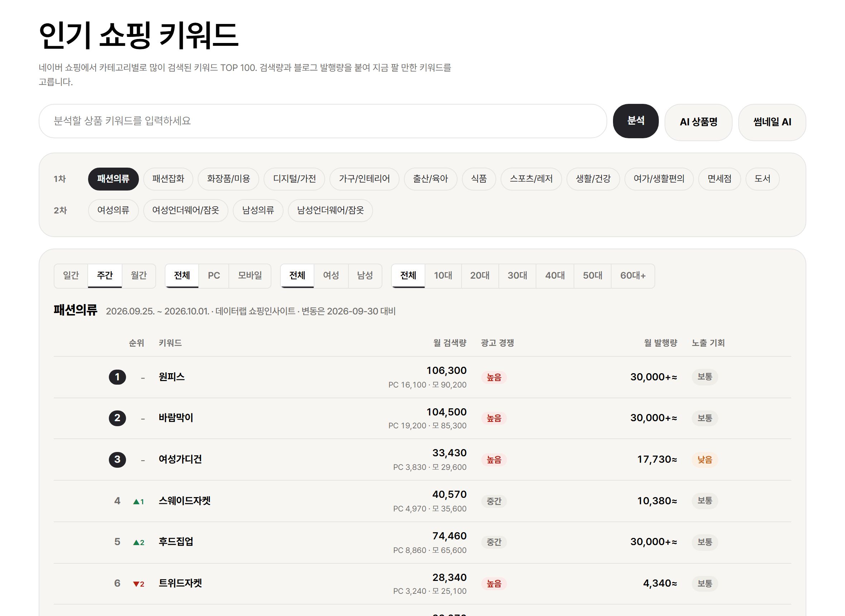
Task: Select the 출산/육아 category
Action: click(x=430, y=179)
